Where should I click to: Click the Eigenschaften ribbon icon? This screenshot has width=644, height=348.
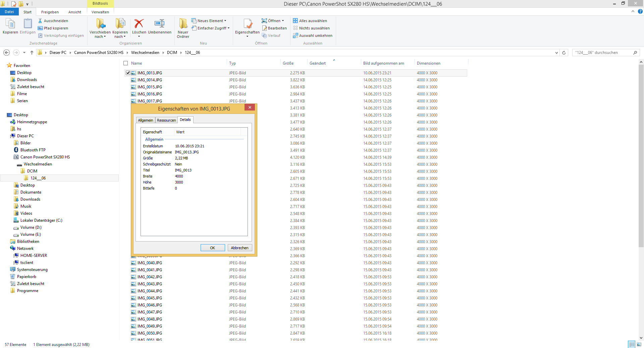pyautogui.click(x=248, y=24)
